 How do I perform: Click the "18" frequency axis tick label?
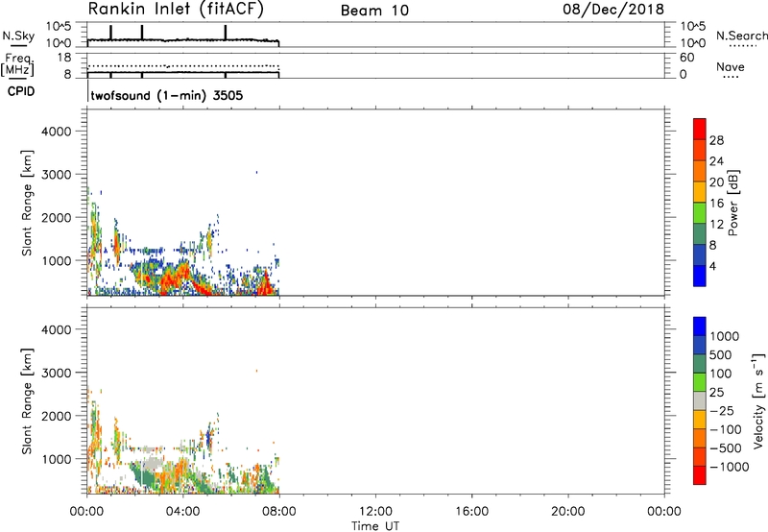point(63,58)
